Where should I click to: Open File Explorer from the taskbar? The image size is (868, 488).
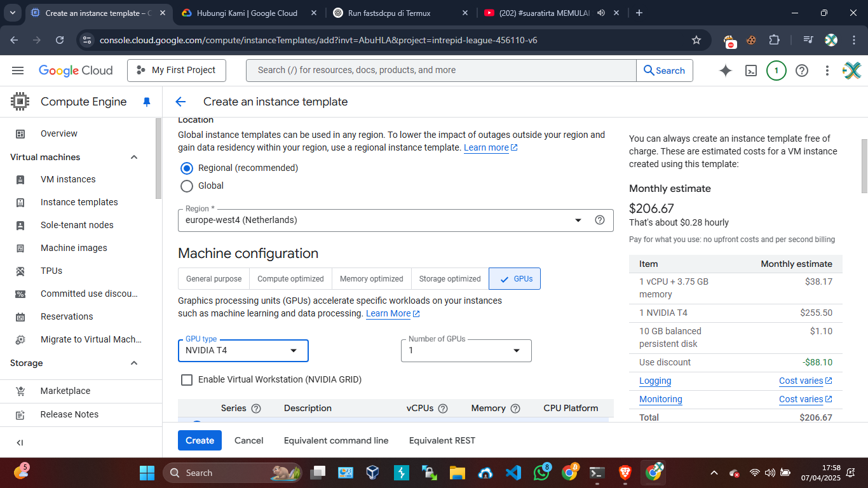[457, 473]
